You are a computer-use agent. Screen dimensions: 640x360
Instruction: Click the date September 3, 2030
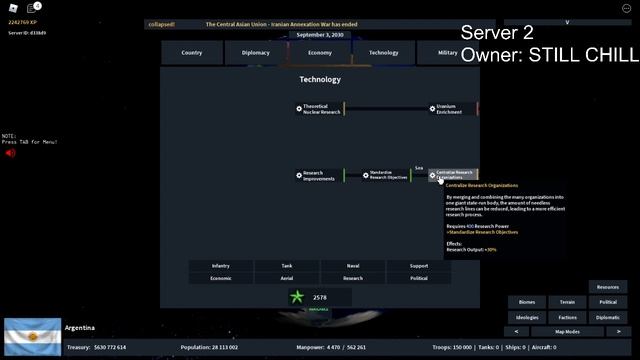(320, 35)
